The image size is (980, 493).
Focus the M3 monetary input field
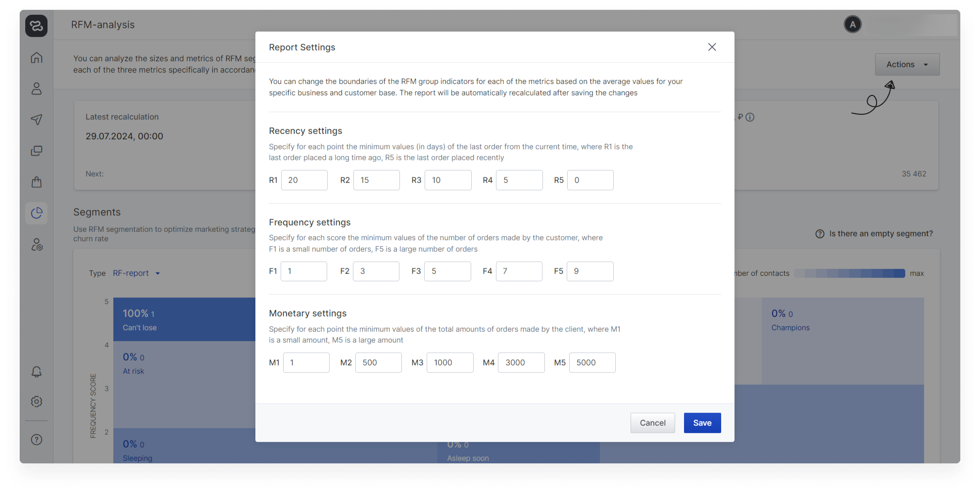[450, 363]
